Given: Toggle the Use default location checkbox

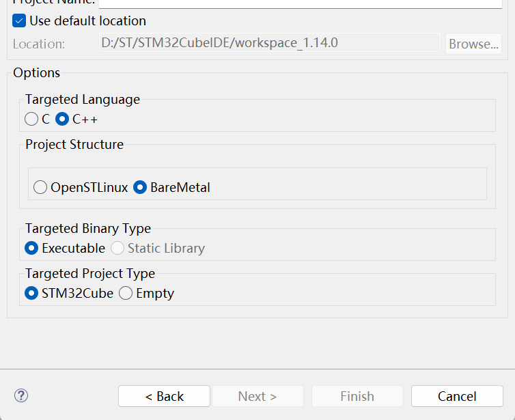Looking at the screenshot, I should [x=19, y=21].
